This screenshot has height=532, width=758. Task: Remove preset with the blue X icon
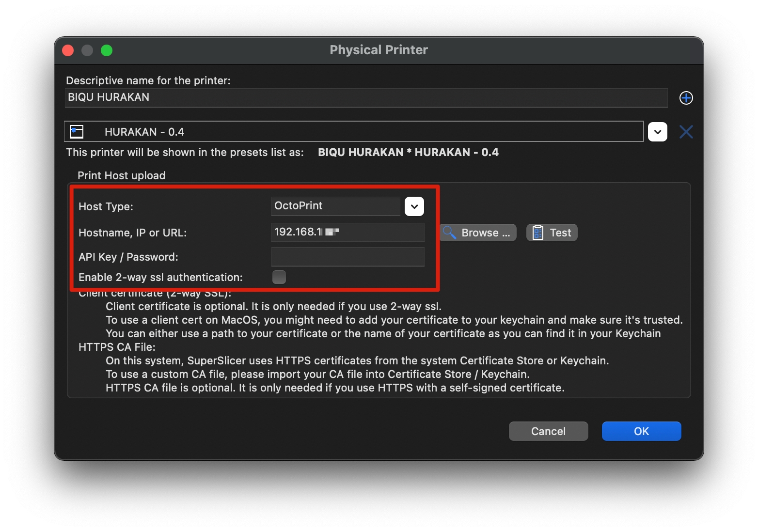(x=686, y=132)
